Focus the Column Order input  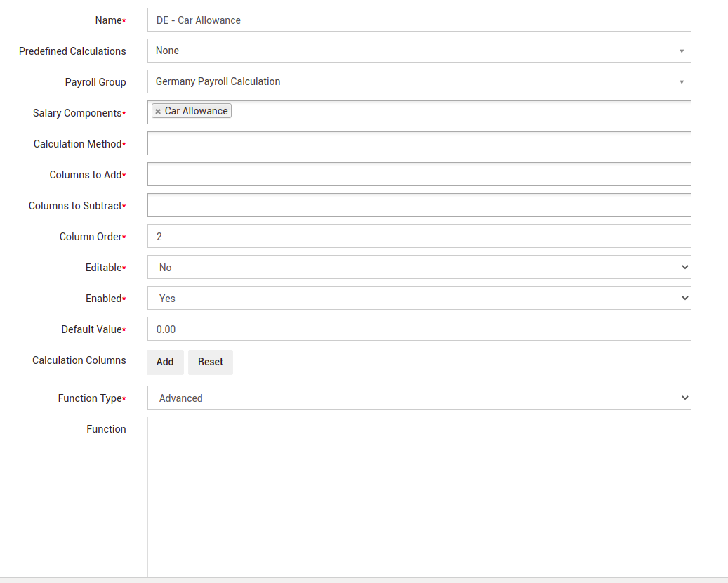point(419,236)
